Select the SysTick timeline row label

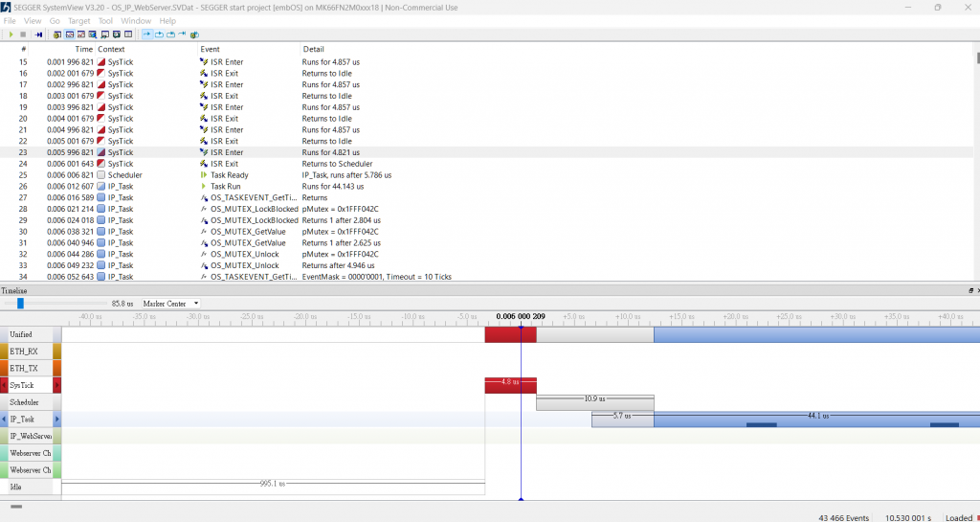tap(31, 386)
